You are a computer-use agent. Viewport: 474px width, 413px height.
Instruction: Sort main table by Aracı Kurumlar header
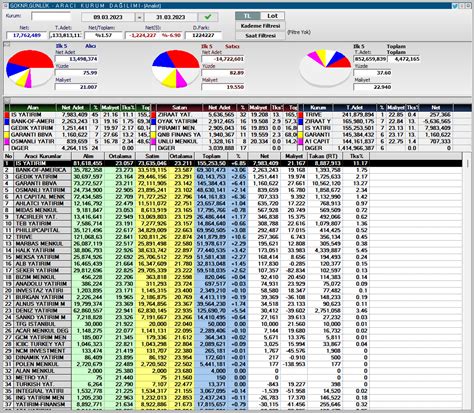(x=43, y=156)
